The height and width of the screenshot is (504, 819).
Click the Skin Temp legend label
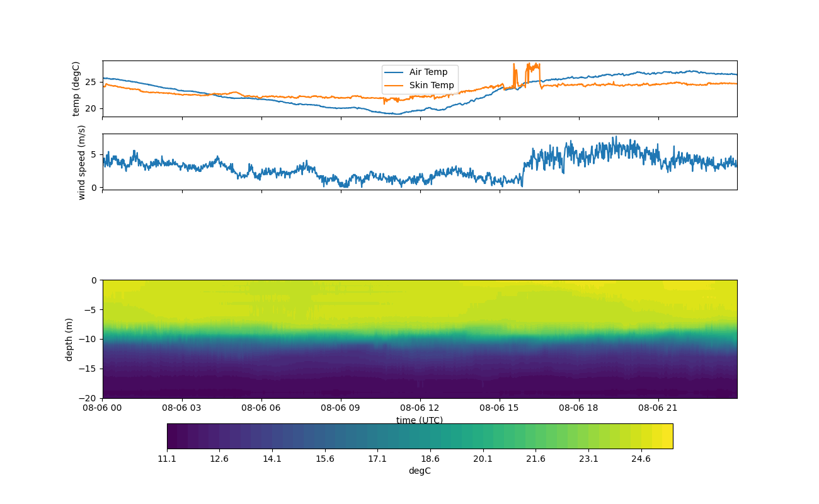(x=431, y=85)
